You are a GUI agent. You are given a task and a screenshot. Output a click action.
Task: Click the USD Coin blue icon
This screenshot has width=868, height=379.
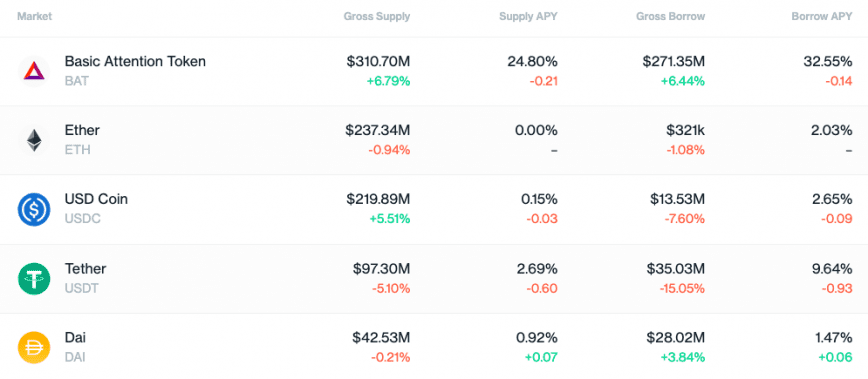(34, 209)
